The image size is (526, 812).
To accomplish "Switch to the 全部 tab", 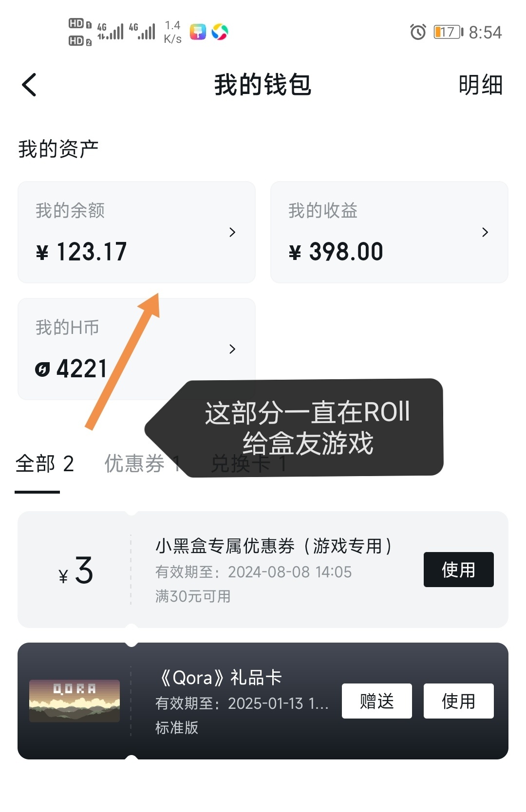I will point(44,464).
